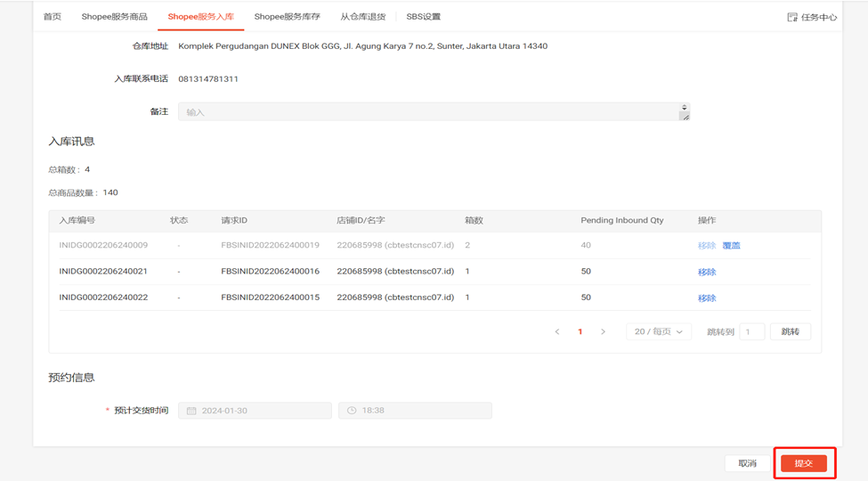
Task: Go to next page arrow in pagination
Action: coord(603,331)
